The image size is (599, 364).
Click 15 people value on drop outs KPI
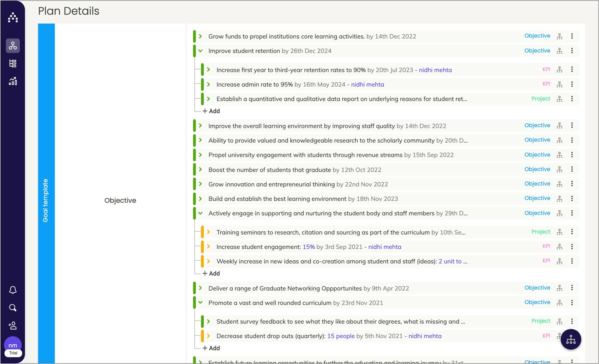[x=341, y=336]
